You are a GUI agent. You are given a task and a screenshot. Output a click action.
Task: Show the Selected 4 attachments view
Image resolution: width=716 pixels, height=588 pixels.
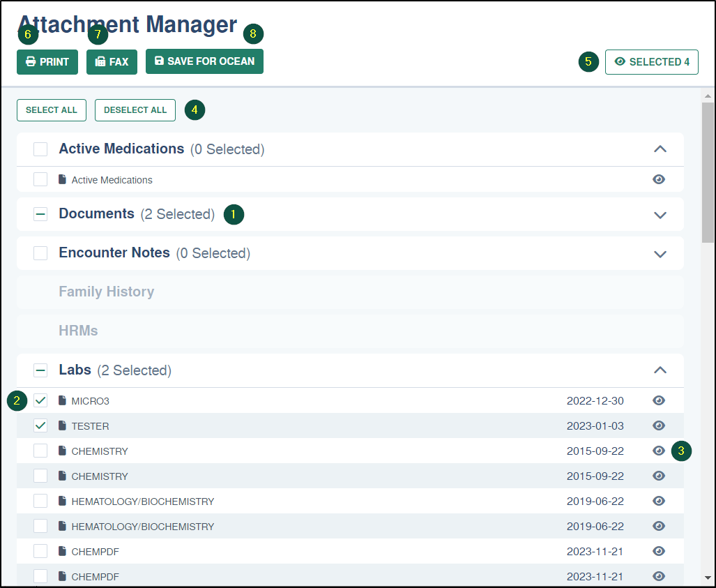[x=652, y=61]
